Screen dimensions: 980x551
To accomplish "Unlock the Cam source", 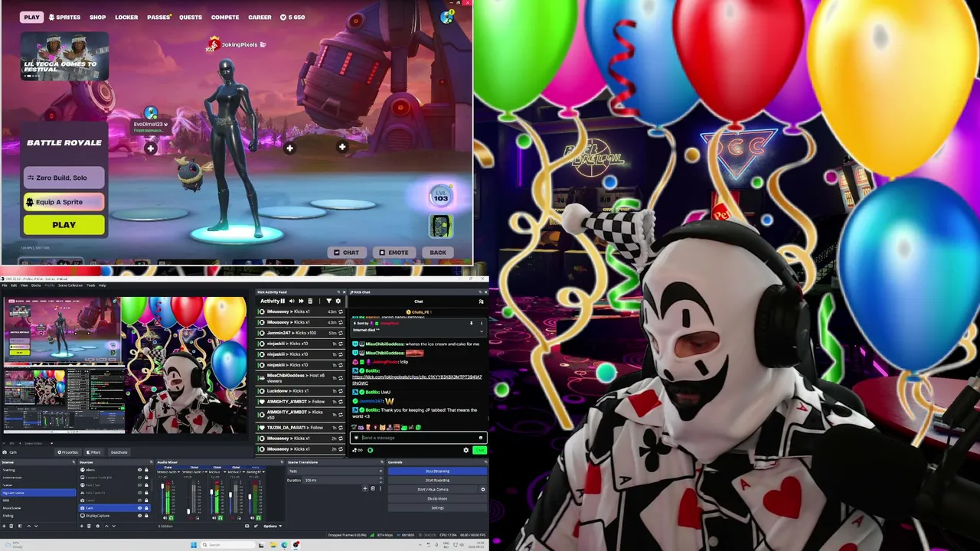I will (x=146, y=508).
